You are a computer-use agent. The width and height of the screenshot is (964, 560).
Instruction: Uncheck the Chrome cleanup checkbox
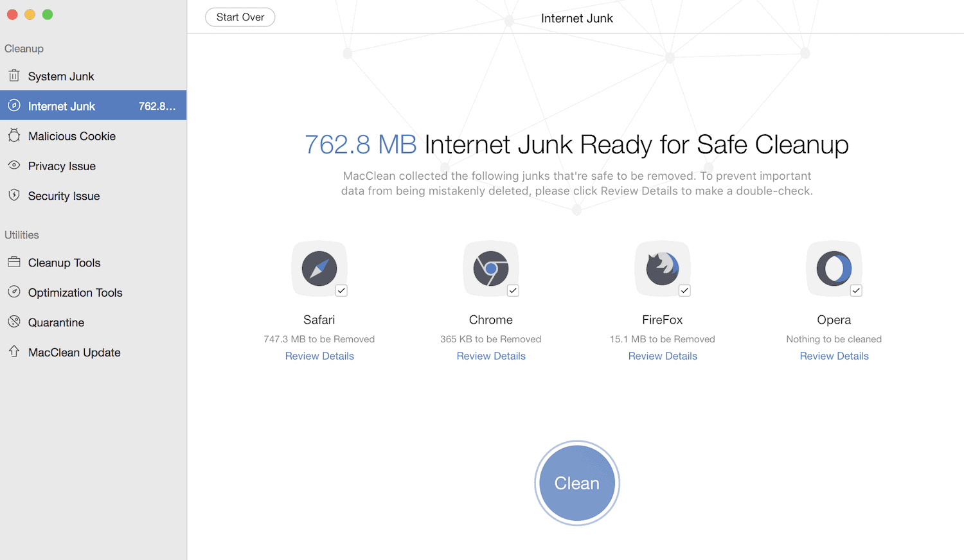pyautogui.click(x=513, y=290)
